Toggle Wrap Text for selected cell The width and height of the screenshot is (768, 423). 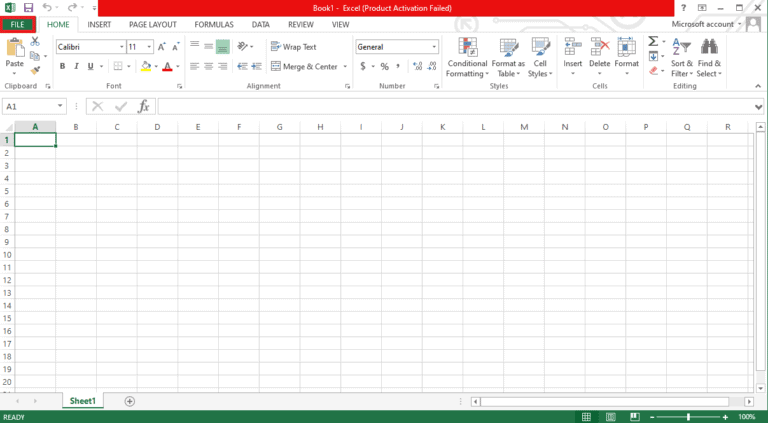(x=293, y=47)
